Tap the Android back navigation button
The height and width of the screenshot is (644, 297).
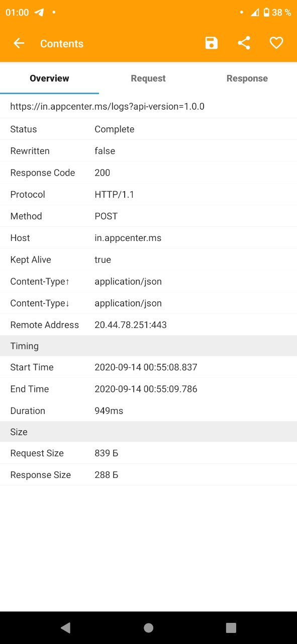click(x=65, y=627)
